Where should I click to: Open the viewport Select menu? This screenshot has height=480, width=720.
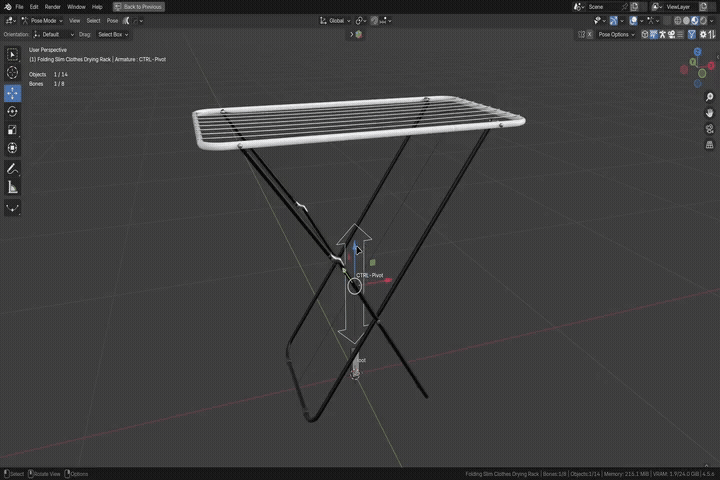[x=93, y=21]
